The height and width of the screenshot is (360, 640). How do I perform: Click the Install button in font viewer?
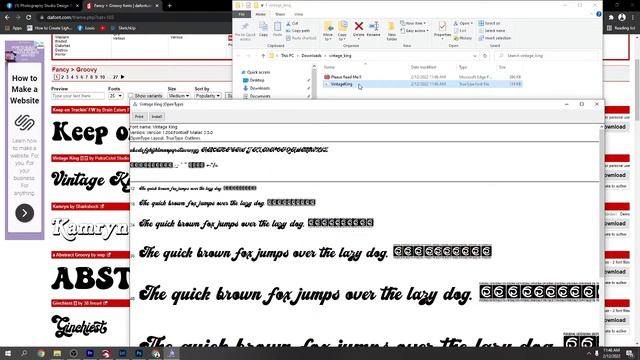click(x=157, y=117)
